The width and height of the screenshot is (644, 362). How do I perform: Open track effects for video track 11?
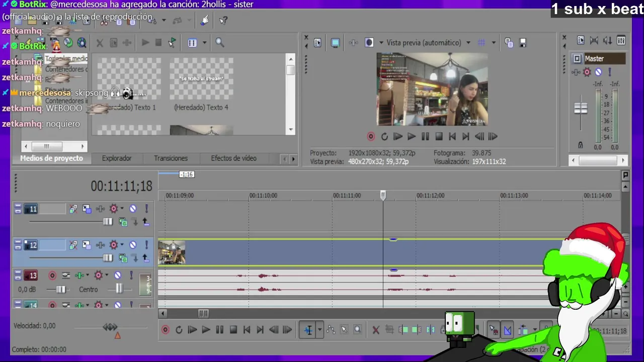100,209
